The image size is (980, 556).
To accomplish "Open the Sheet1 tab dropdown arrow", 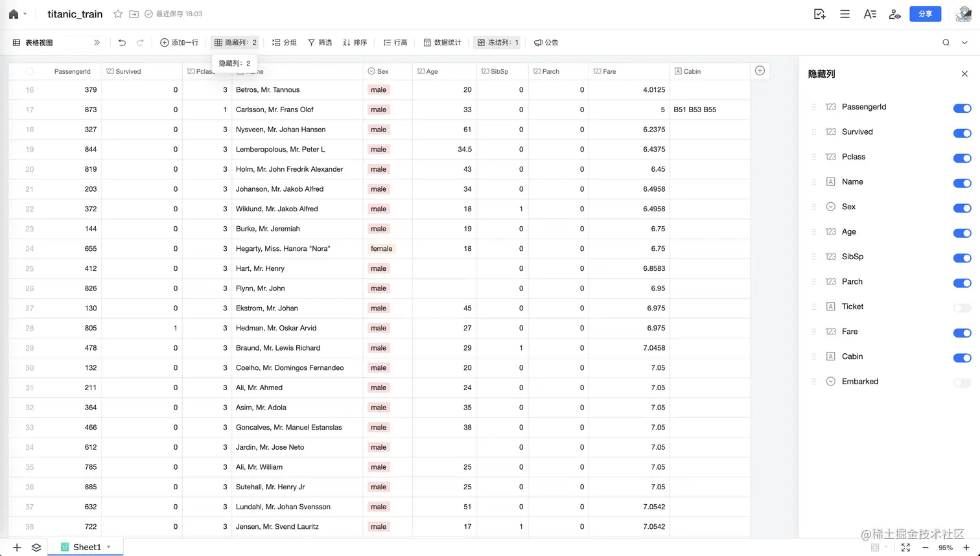I will tap(109, 547).
